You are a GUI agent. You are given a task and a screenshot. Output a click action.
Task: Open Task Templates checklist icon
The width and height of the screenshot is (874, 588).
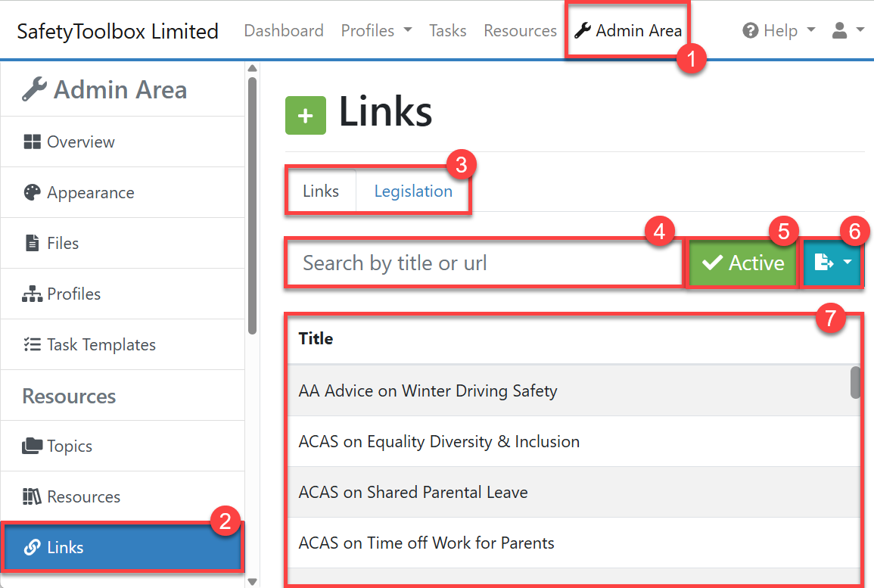pos(32,345)
